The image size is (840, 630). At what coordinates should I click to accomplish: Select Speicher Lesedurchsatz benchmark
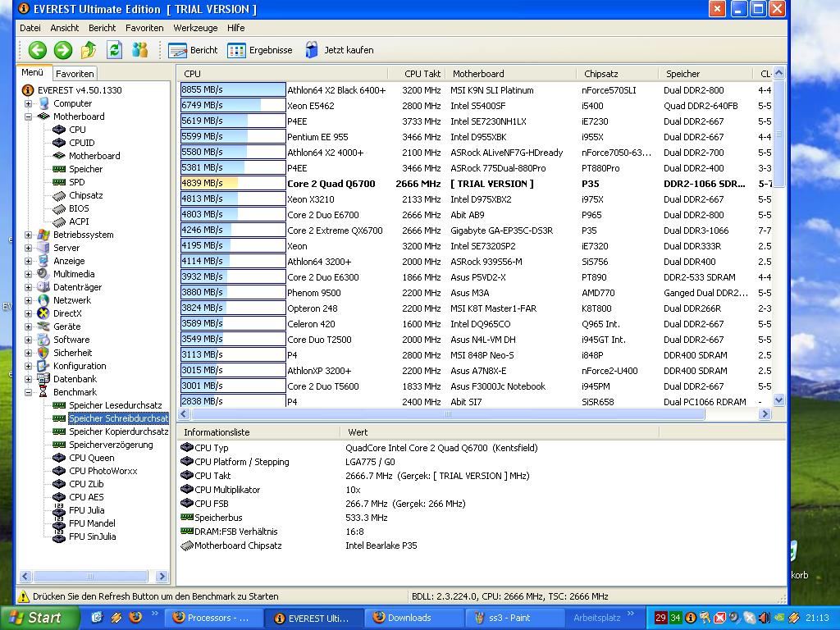point(115,405)
